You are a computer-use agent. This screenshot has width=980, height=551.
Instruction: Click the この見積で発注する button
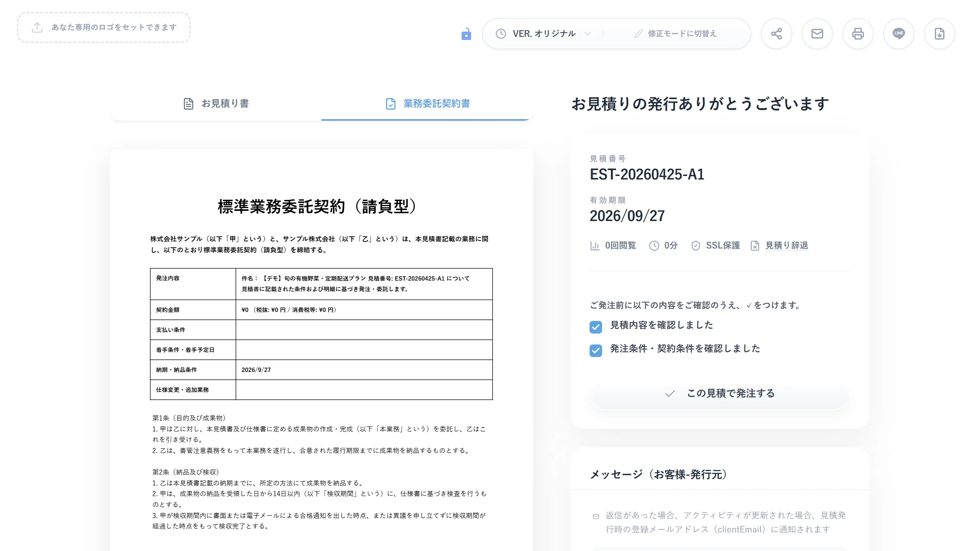coord(720,393)
